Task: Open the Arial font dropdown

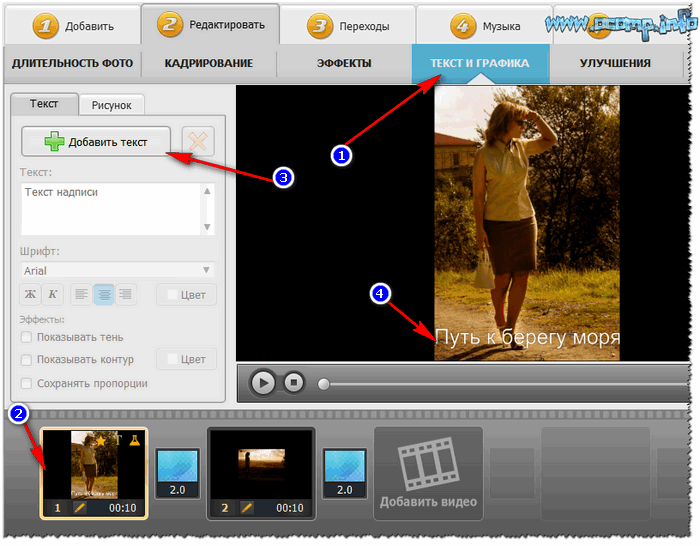Action: click(x=118, y=270)
